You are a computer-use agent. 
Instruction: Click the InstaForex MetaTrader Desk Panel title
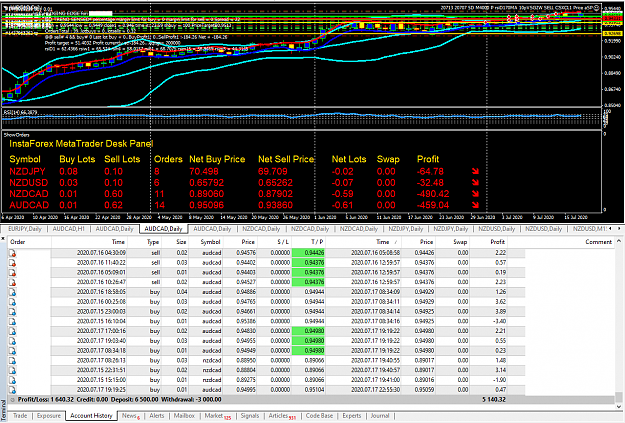[81, 144]
